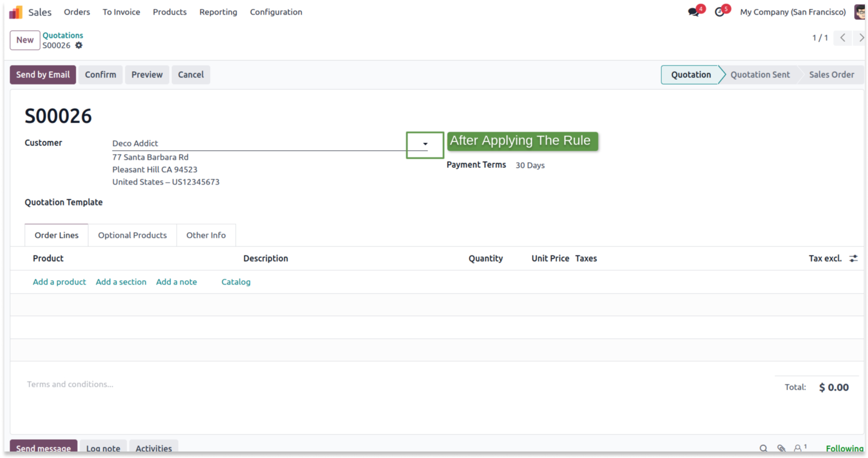Open the gear actions menu beside S00026
Viewport: 868px width, 458px height.
click(79, 45)
